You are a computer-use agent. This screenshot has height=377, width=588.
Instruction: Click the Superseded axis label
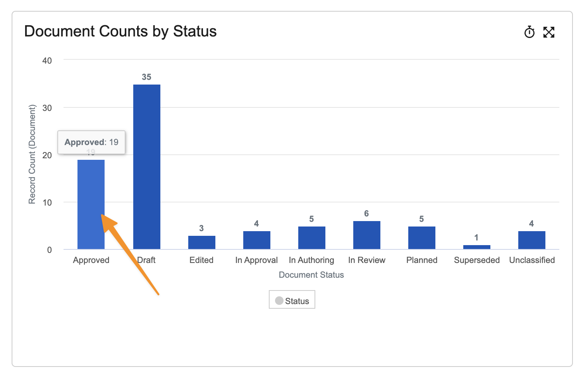(476, 260)
